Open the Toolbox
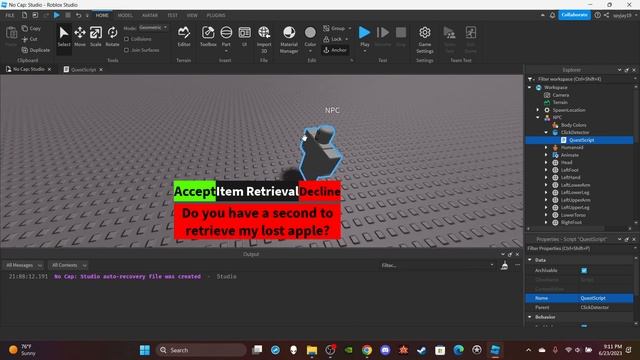 point(208,36)
